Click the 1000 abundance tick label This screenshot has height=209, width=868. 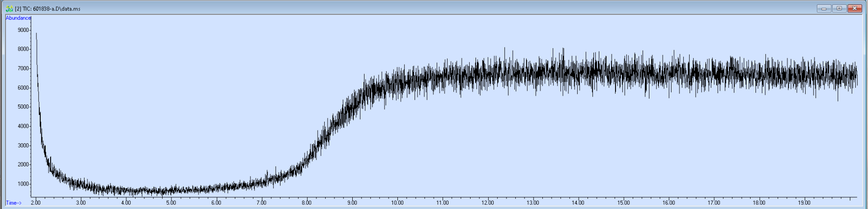coord(24,184)
